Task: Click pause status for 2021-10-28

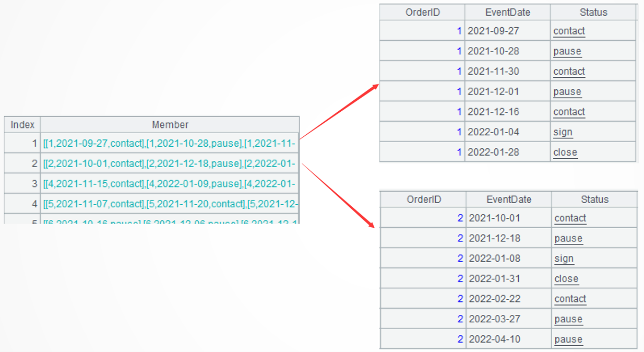Action: pos(567,51)
